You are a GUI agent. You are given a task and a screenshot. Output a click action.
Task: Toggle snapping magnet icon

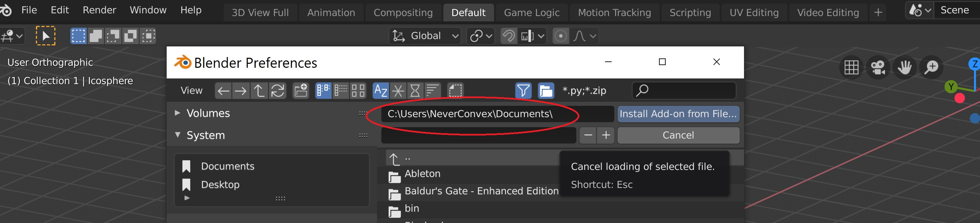coord(509,36)
